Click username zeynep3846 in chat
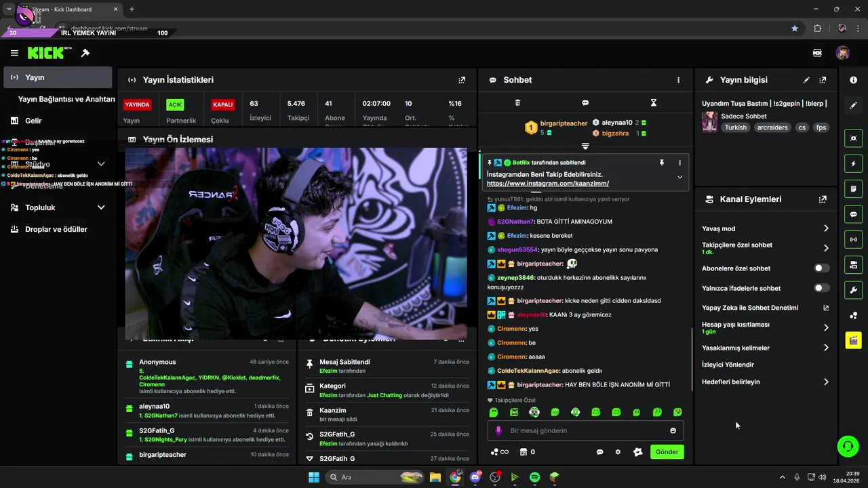The height and width of the screenshot is (488, 868). [x=517, y=277]
